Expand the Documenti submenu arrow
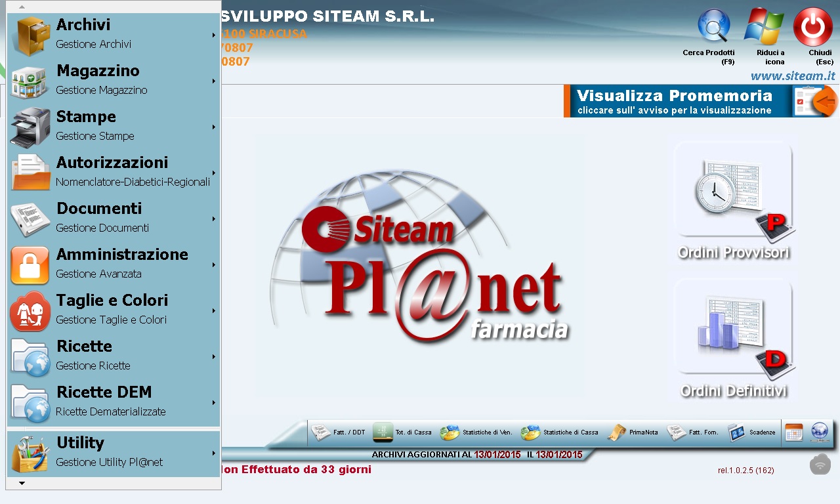The height and width of the screenshot is (504, 840). (x=214, y=219)
